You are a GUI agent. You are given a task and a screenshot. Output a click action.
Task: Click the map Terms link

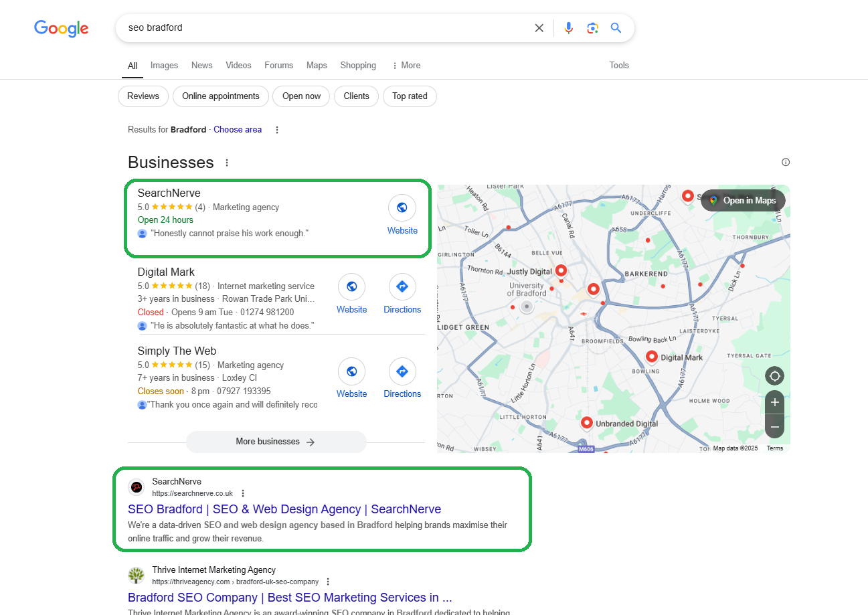pos(775,448)
